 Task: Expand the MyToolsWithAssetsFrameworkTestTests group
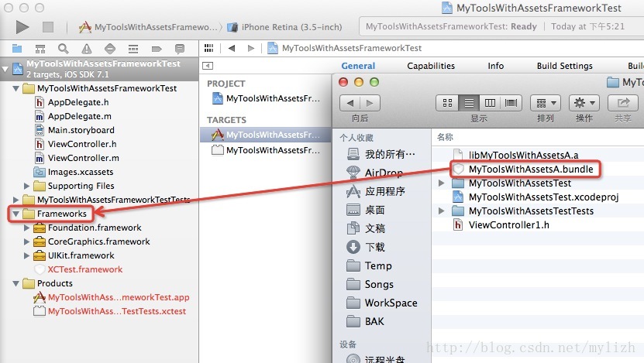[16, 200]
